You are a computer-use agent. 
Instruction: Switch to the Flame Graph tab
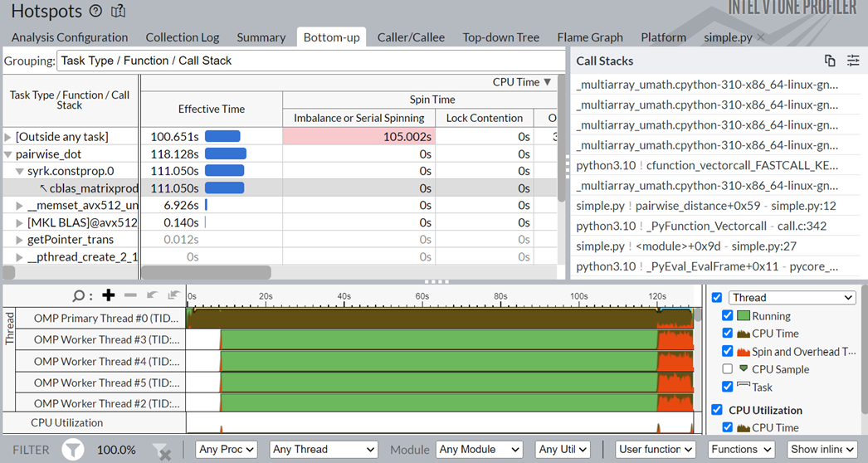(590, 37)
